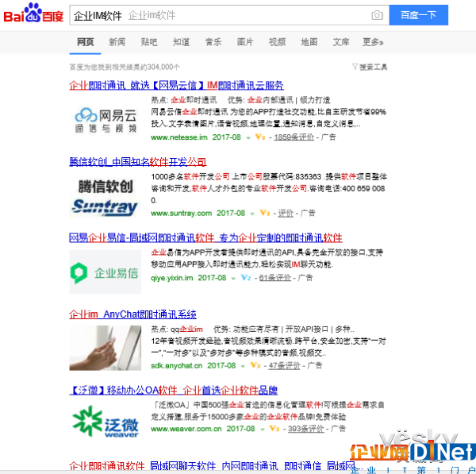Click V3 badge in netease.im result
476x474 pixels.
260,137
